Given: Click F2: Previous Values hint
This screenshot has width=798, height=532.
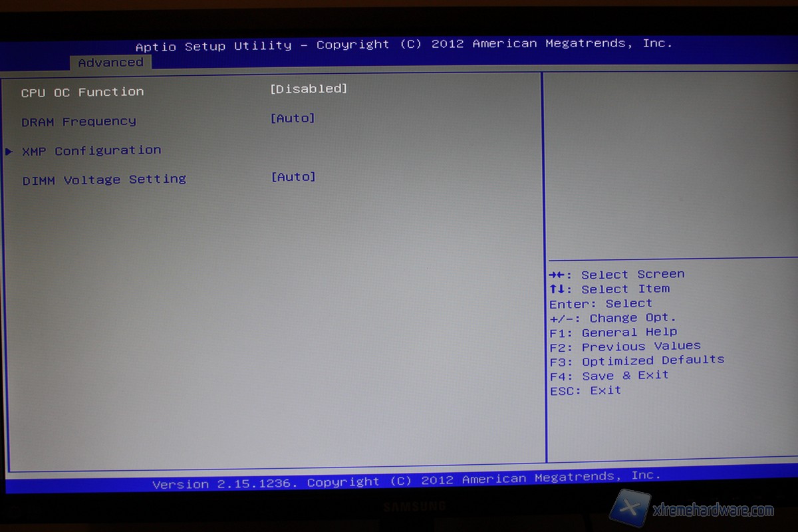Looking at the screenshot, I should [x=625, y=346].
